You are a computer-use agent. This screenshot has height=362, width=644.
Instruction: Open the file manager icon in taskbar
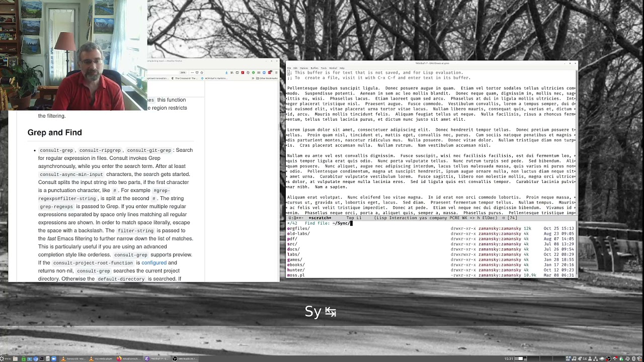coord(15,358)
